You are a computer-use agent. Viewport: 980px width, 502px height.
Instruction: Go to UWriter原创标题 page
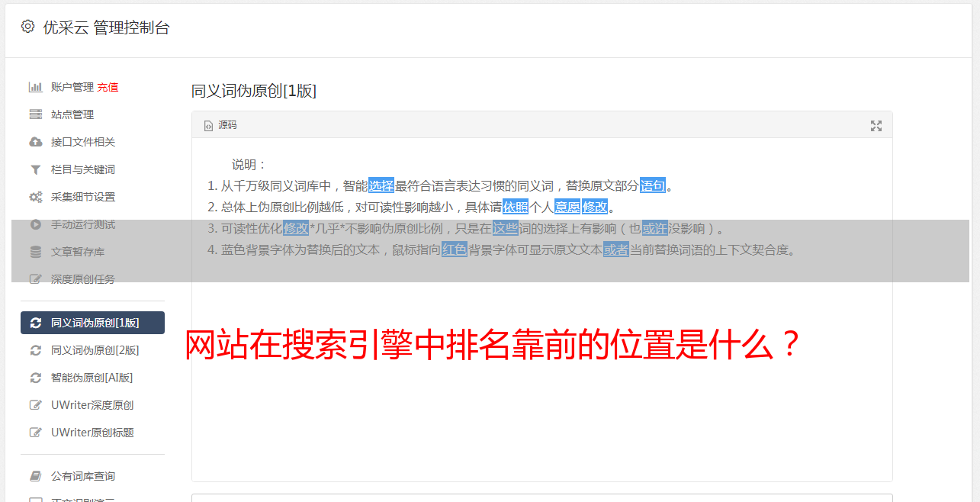pyautogui.click(x=92, y=433)
